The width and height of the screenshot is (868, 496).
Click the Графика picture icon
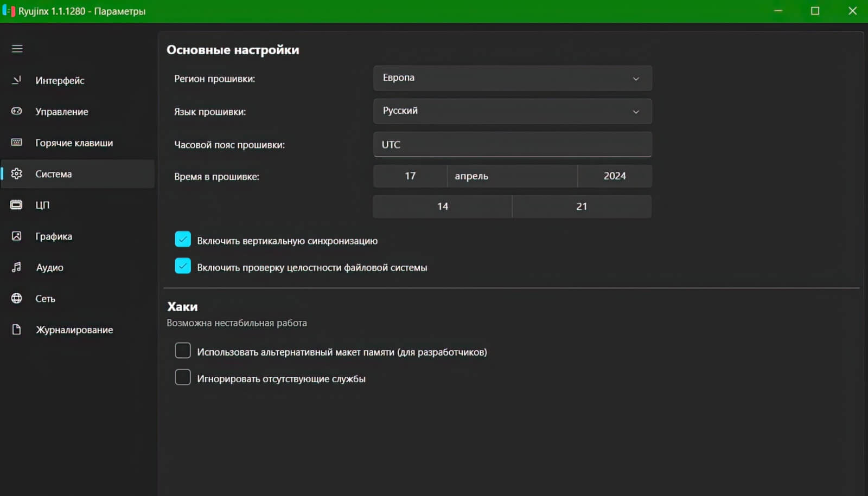click(17, 236)
